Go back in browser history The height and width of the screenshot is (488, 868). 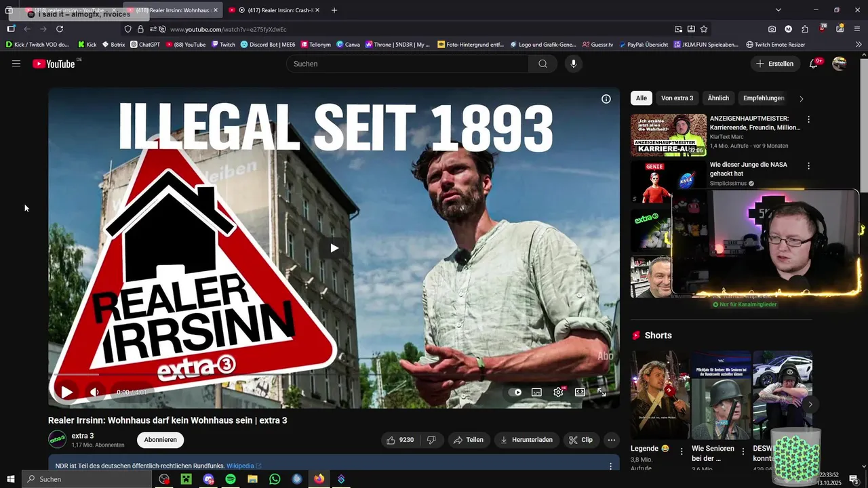pos(27,29)
